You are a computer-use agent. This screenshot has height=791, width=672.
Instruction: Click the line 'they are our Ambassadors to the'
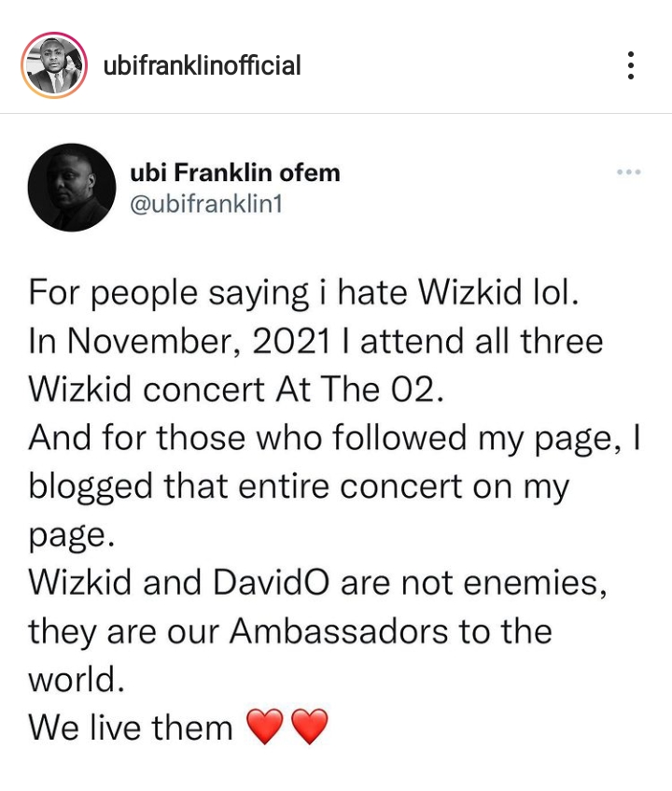coord(289,631)
